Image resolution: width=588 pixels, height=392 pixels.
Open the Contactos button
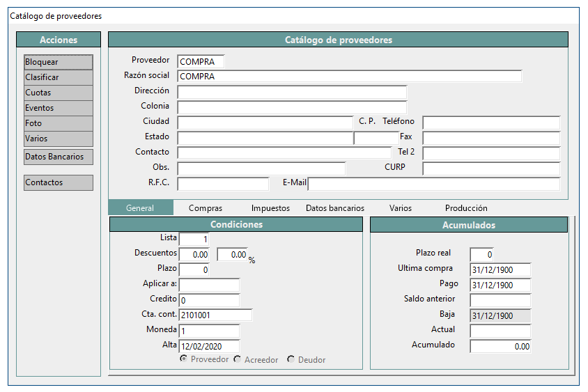point(58,182)
